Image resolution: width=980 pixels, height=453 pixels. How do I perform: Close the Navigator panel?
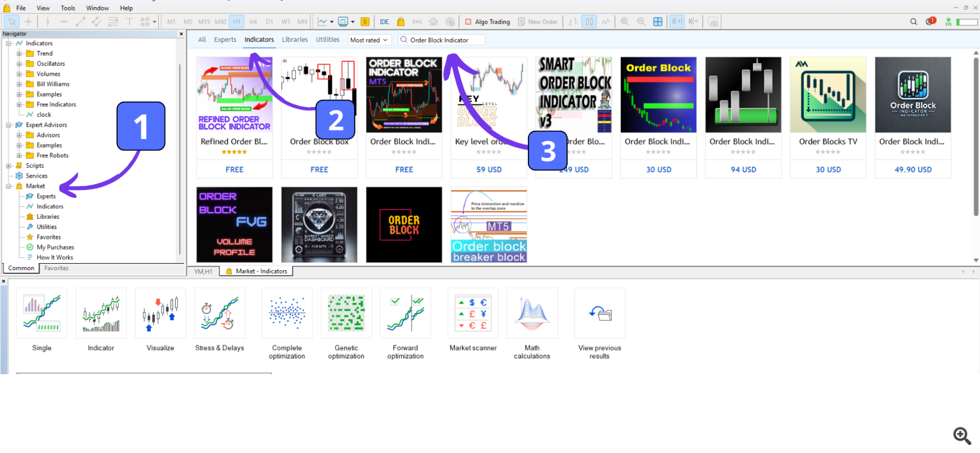click(182, 34)
